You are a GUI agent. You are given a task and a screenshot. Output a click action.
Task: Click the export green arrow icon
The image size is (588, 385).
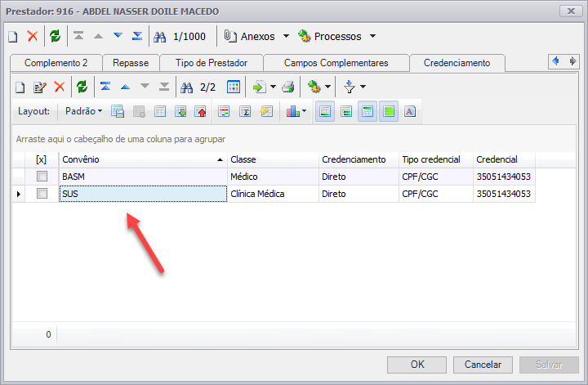[260, 87]
